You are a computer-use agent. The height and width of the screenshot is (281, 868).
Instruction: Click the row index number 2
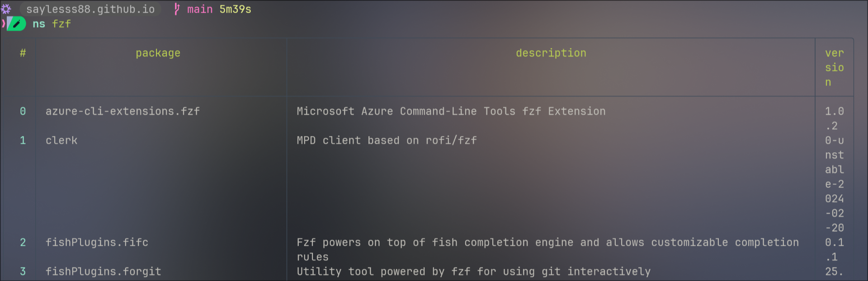click(23, 243)
